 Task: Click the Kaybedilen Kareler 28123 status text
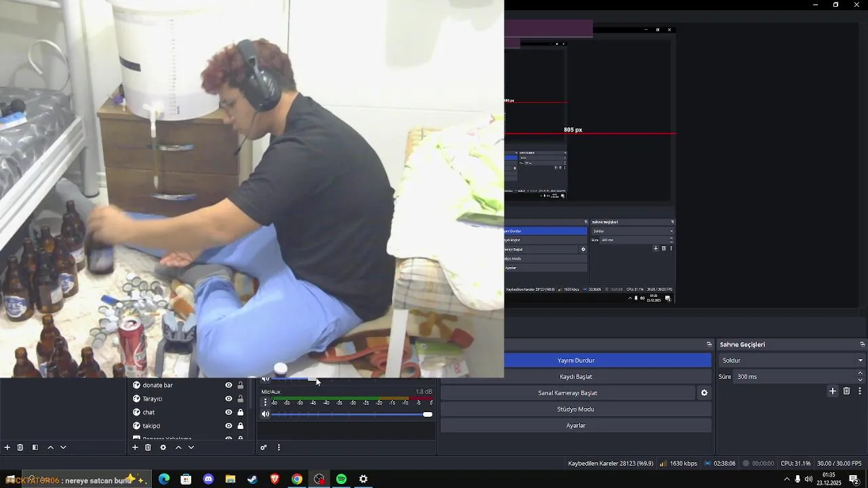[x=610, y=464]
